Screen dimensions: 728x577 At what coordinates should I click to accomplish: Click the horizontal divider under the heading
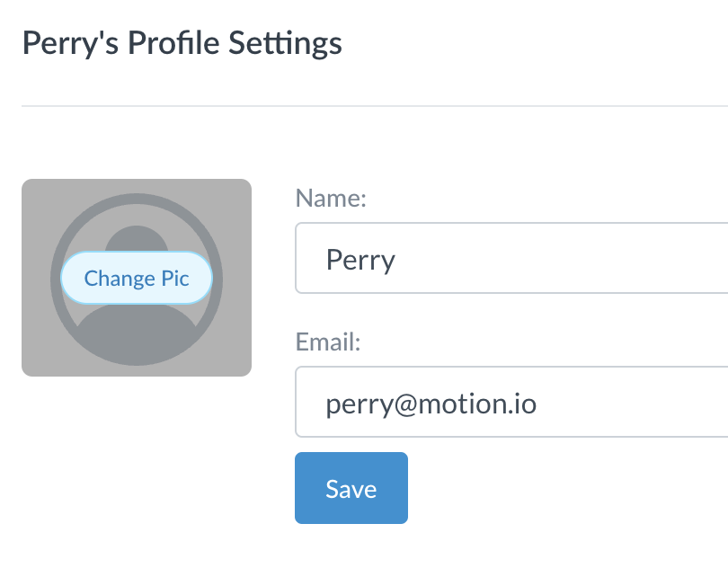tap(375, 106)
